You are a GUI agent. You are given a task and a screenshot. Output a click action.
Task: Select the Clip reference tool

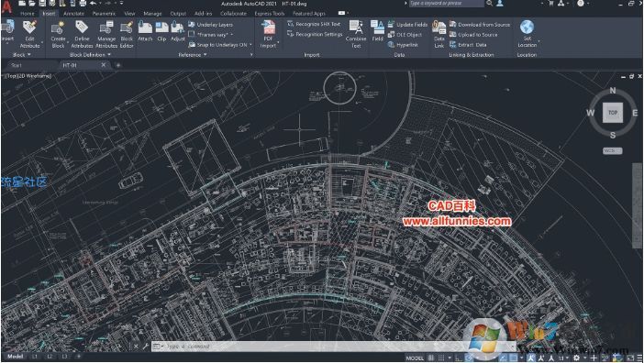[161, 31]
